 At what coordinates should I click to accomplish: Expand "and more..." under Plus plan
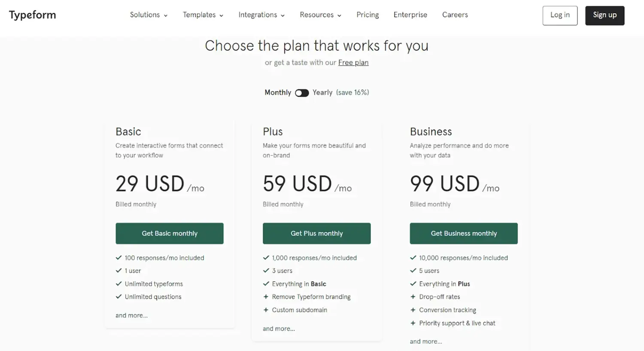[x=279, y=329]
